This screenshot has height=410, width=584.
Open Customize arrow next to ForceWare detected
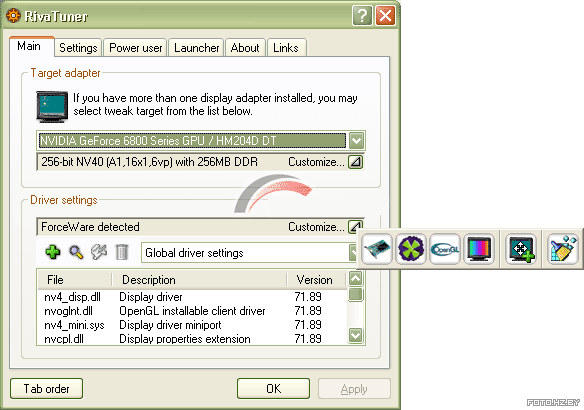tap(356, 226)
